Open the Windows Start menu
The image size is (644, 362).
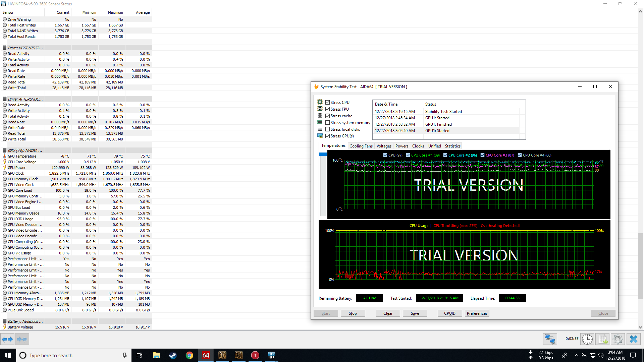8,355
